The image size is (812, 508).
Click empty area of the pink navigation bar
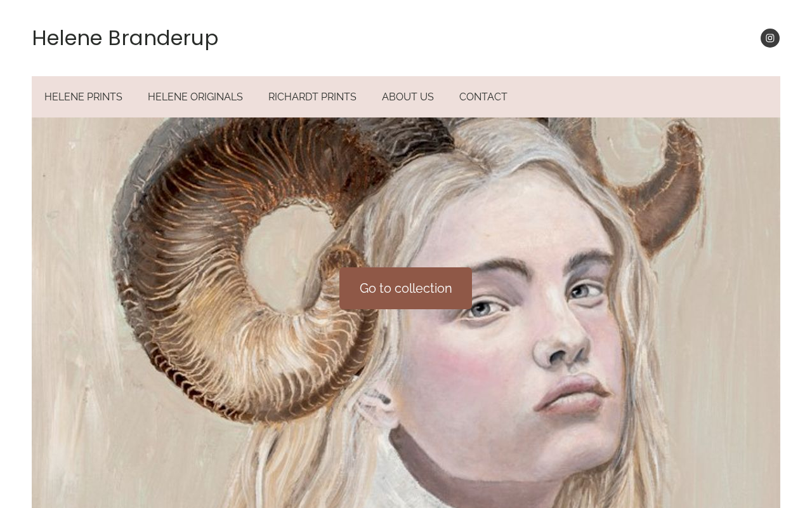[x=644, y=97]
